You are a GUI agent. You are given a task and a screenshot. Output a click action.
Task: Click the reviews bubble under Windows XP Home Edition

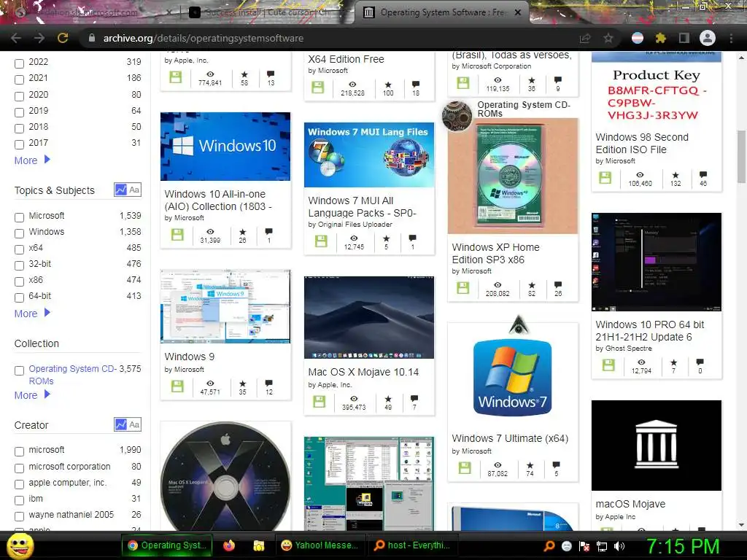(558, 285)
